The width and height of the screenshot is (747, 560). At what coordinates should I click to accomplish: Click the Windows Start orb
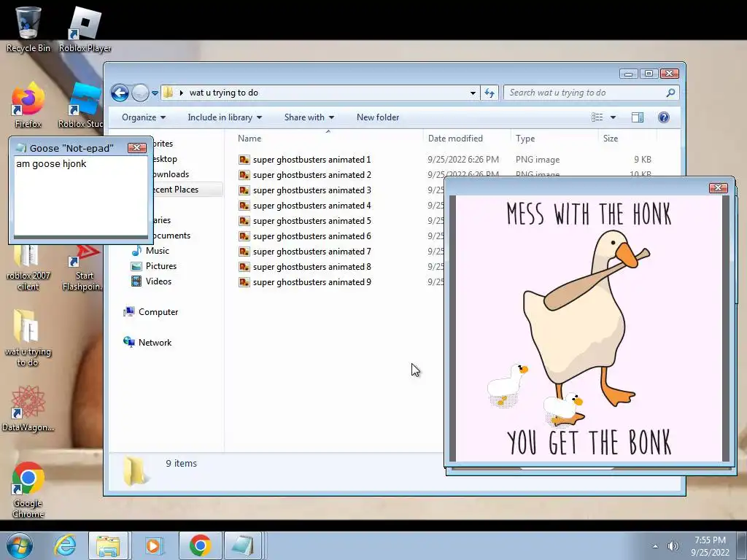coord(19,545)
